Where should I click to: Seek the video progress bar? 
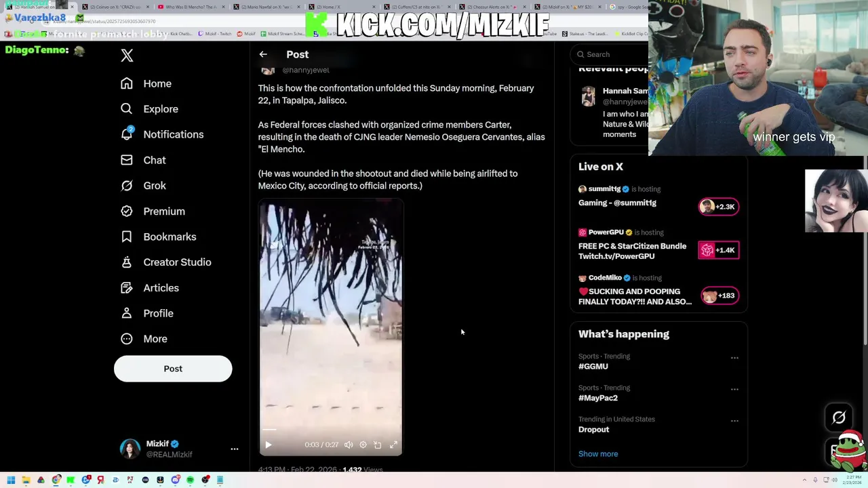[x=330, y=430]
